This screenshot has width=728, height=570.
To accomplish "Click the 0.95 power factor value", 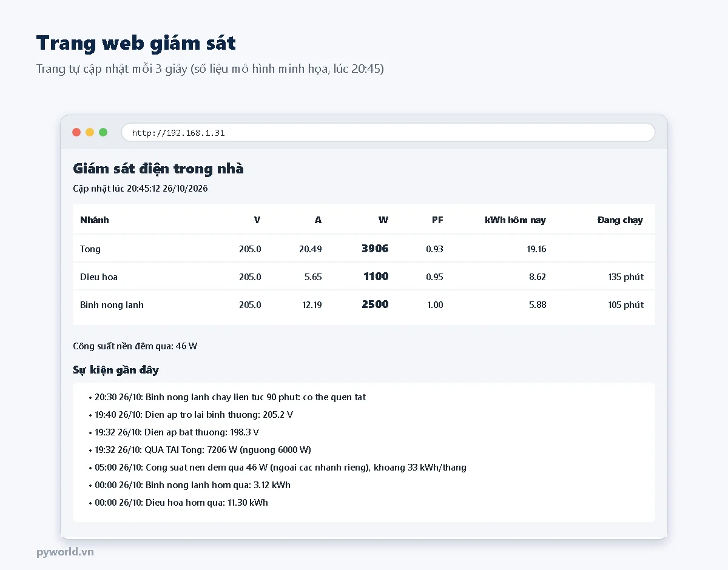I will click(x=434, y=277).
